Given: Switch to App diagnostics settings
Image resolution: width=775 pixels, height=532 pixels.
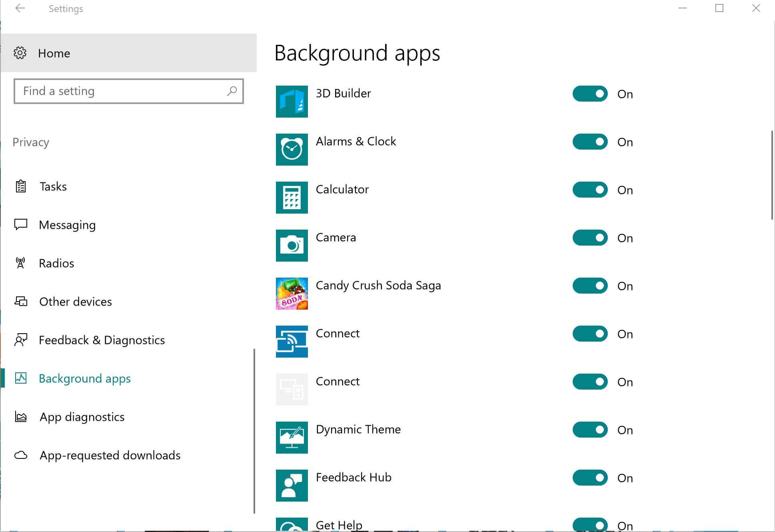Looking at the screenshot, I should coord(82,416).
